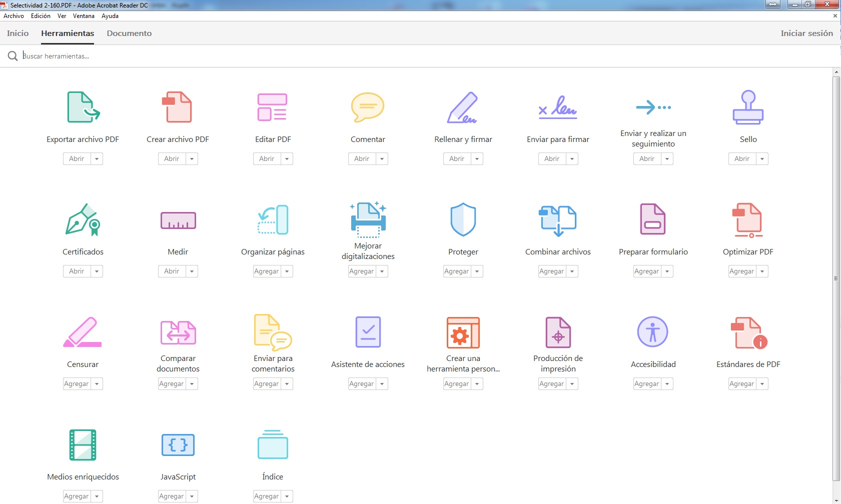Select the Comentar speech bubble icon
Image resolution: width=841 pixels, height=504 pixels.
368,107
